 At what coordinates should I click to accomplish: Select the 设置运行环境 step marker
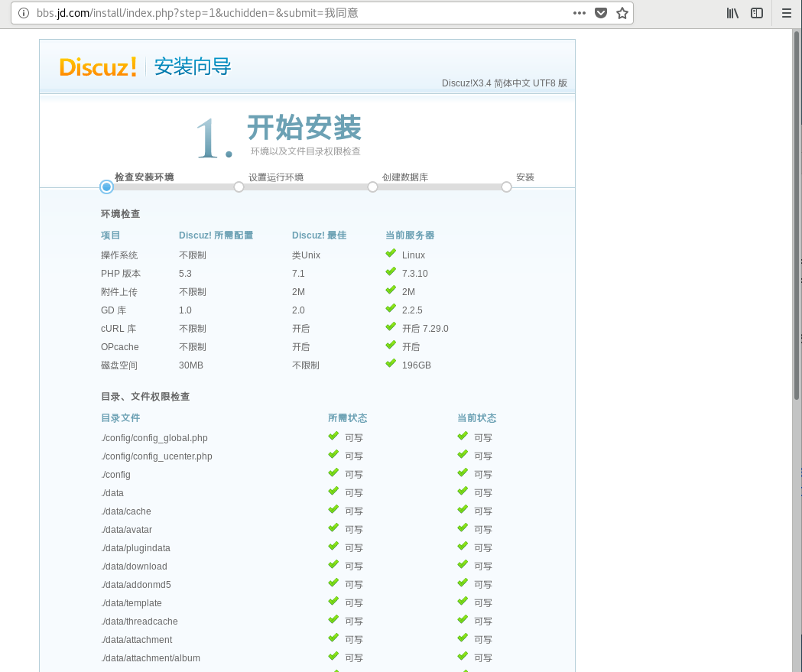[x=239, y=187]
